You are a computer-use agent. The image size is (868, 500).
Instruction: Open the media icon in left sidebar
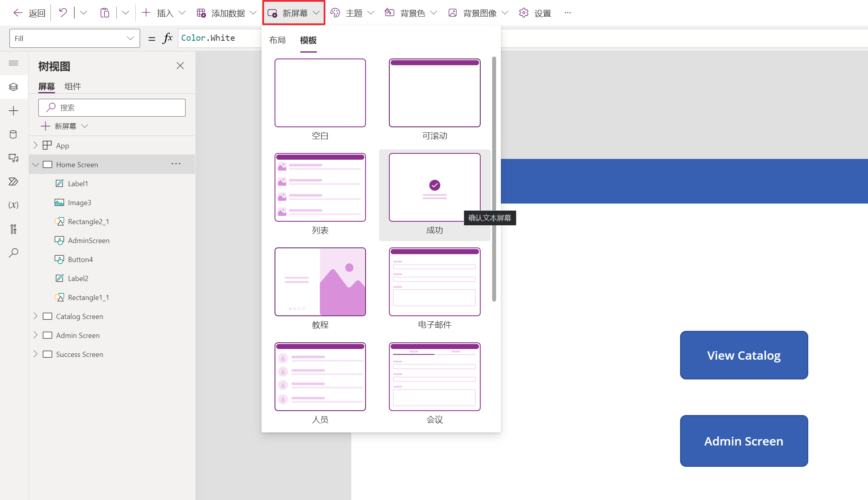[x=13, y=158]
